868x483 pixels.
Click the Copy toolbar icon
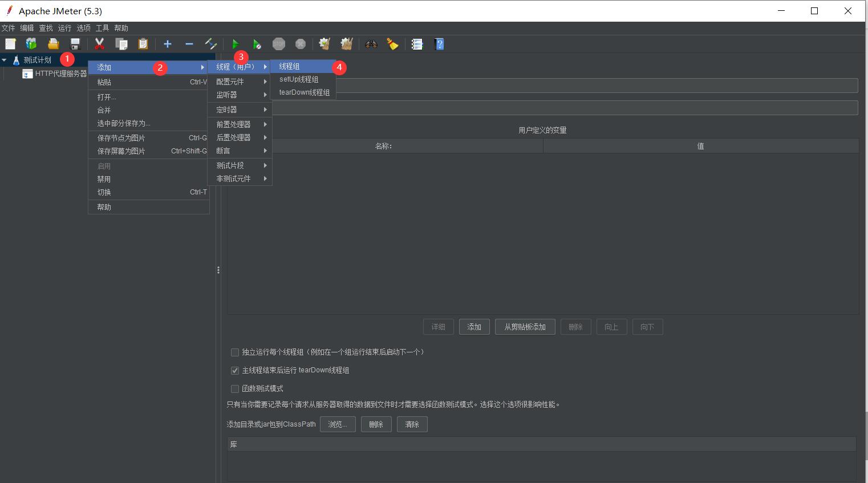click(121, 44)
